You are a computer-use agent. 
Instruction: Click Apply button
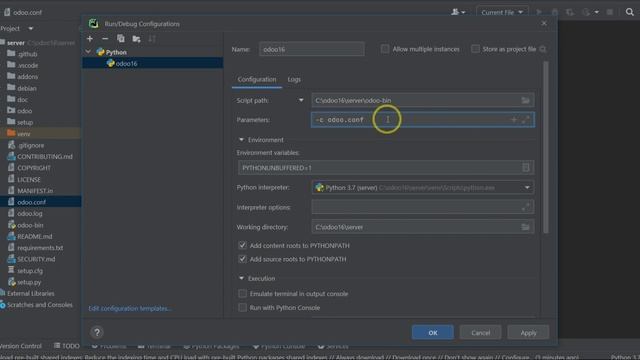click(x=528, y=333)
